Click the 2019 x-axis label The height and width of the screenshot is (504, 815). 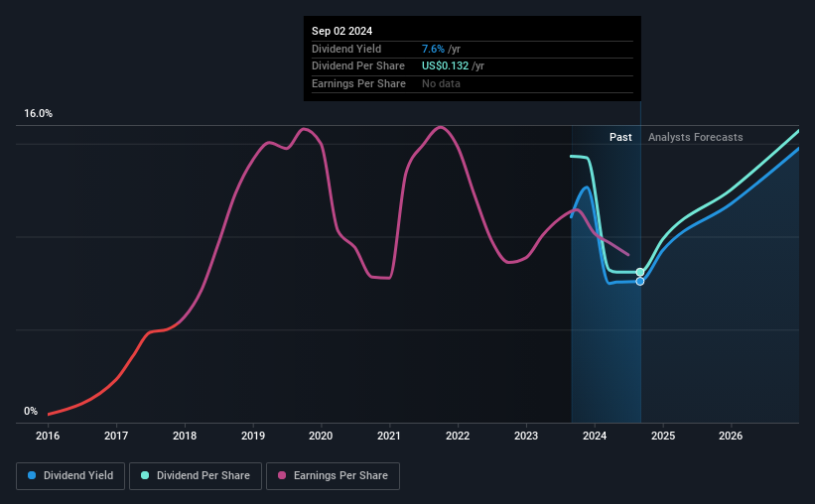252,436
